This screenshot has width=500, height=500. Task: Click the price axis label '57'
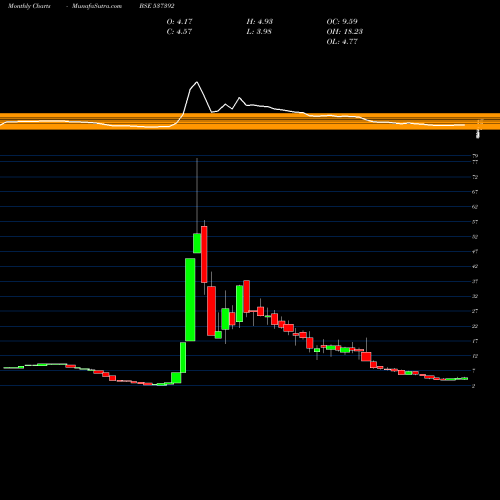(x=475, y=222)
